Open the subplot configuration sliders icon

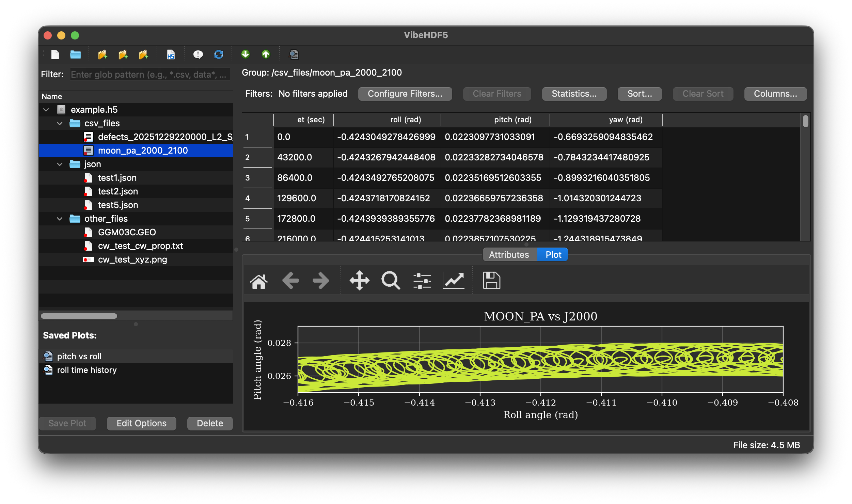[x=422, y=281]
